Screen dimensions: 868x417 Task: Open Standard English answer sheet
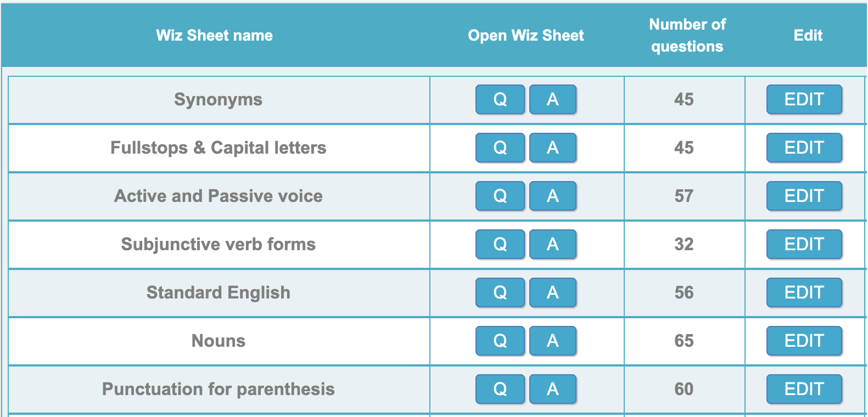pyautogui.click(x=553, y=292)
